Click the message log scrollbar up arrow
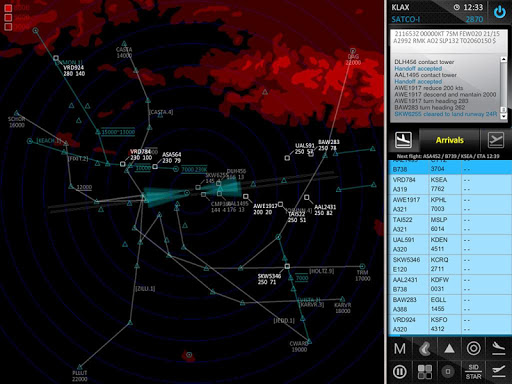This screenshot has width=512, height=384. (504, 59)
